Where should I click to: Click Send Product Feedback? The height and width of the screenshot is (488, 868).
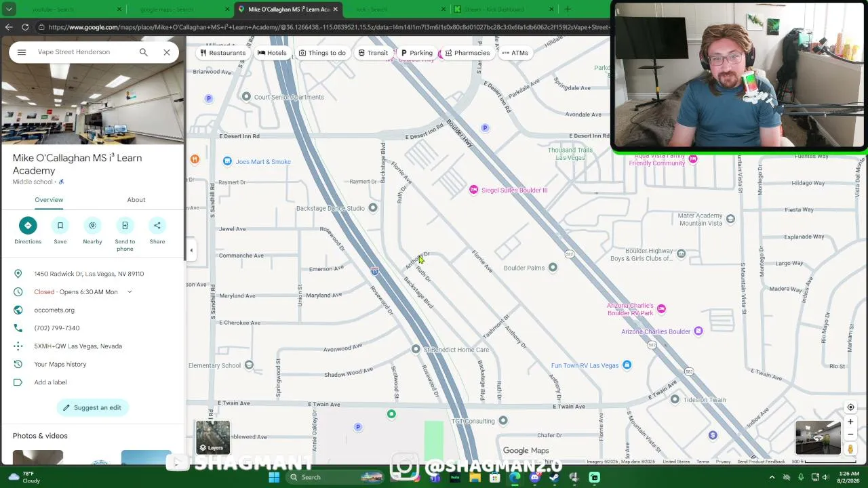pyautogui.click(x=761, y=462)
